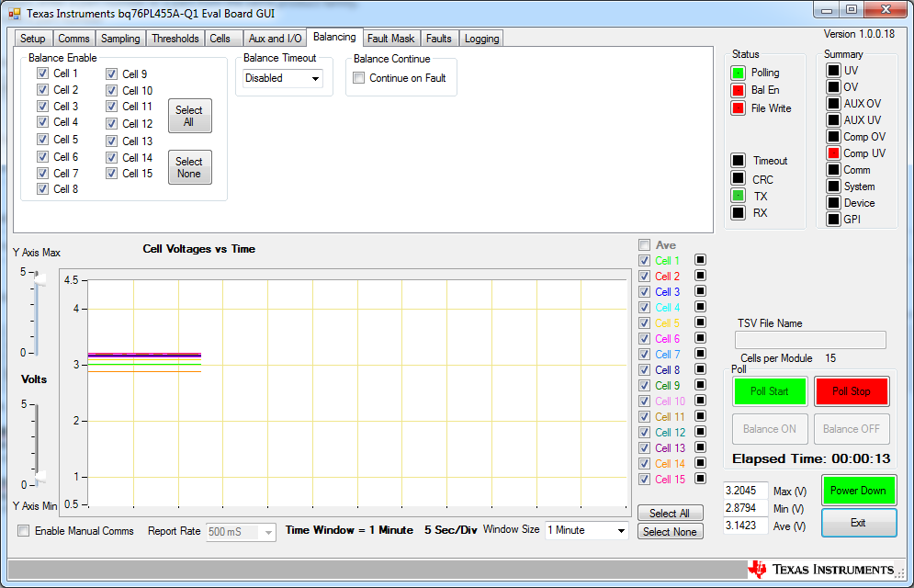
Task: Click Select All under chart legend
Action: (670, 513)
